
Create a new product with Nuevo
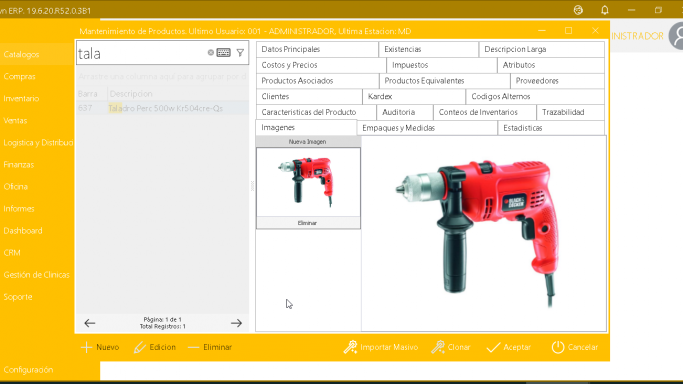[x=100, y=347]
